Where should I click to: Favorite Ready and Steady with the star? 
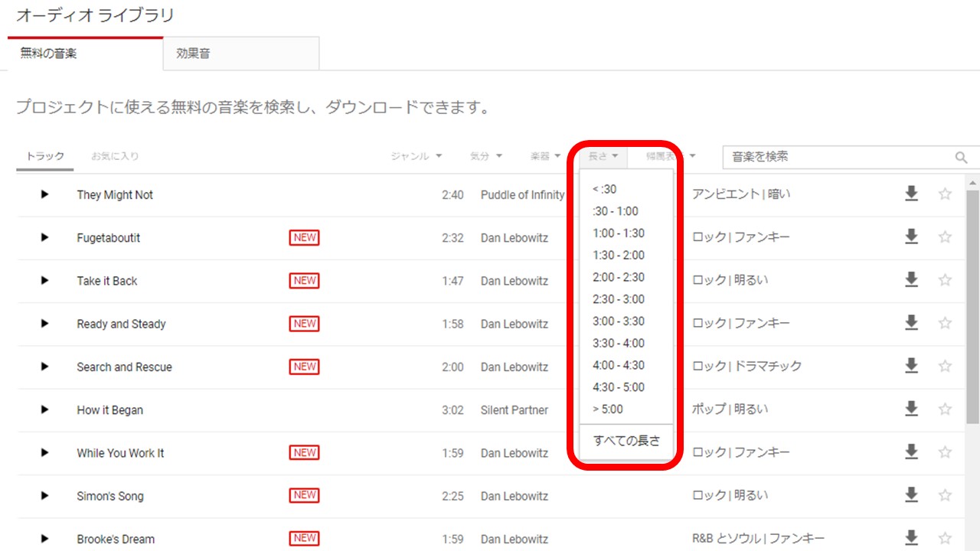pos(945,324)
